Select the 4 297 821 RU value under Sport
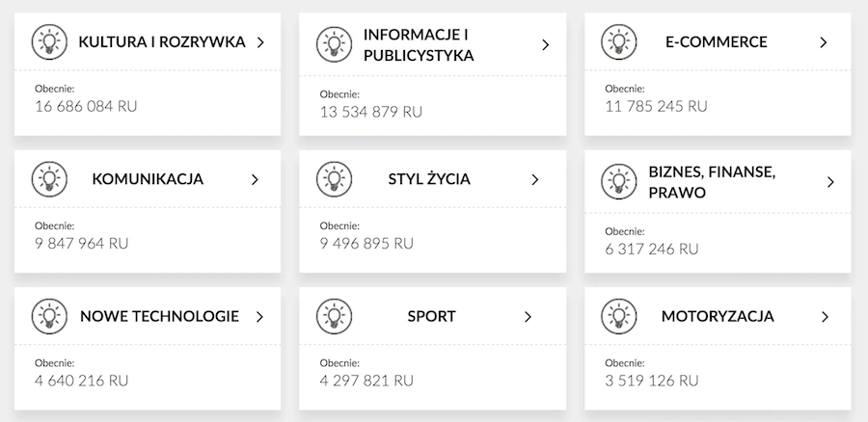 click(366, 381)
